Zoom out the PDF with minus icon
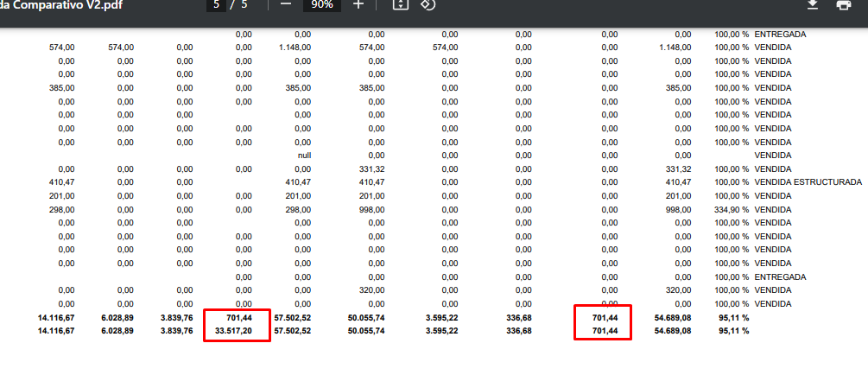The height and width of the screenshot is (375, 868). click(x=286, y=5)
